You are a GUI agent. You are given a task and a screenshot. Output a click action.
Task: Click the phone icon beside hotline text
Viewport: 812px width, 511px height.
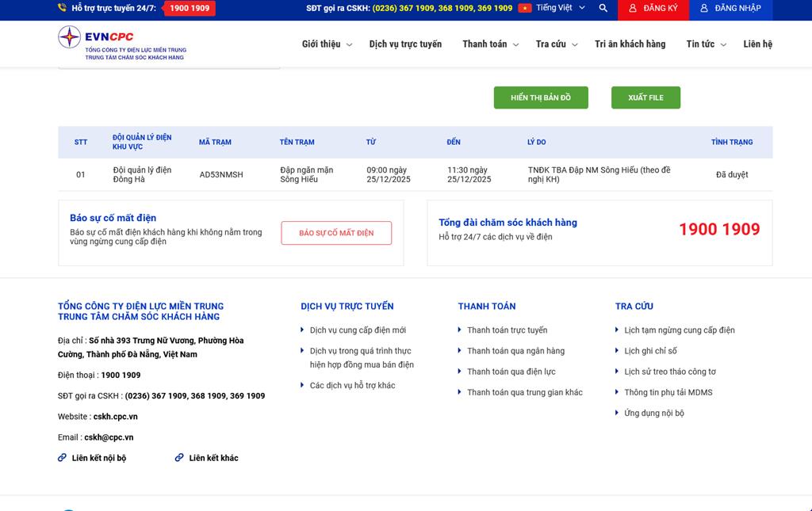point(63,8)
